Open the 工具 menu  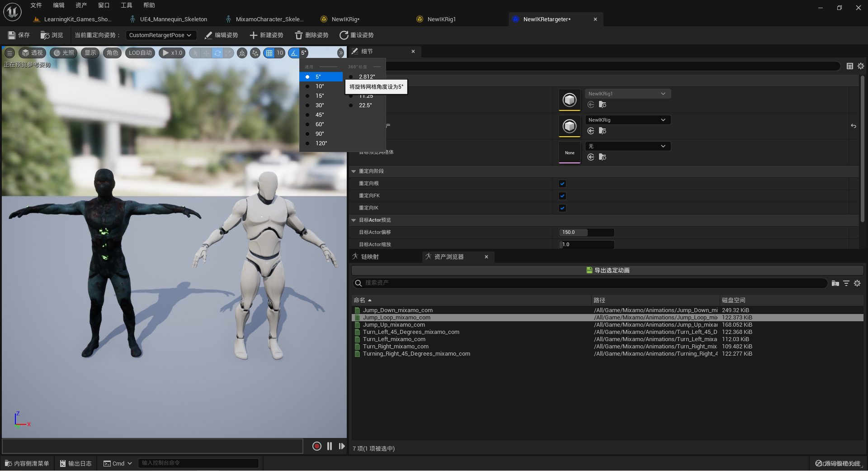(127, 5)
